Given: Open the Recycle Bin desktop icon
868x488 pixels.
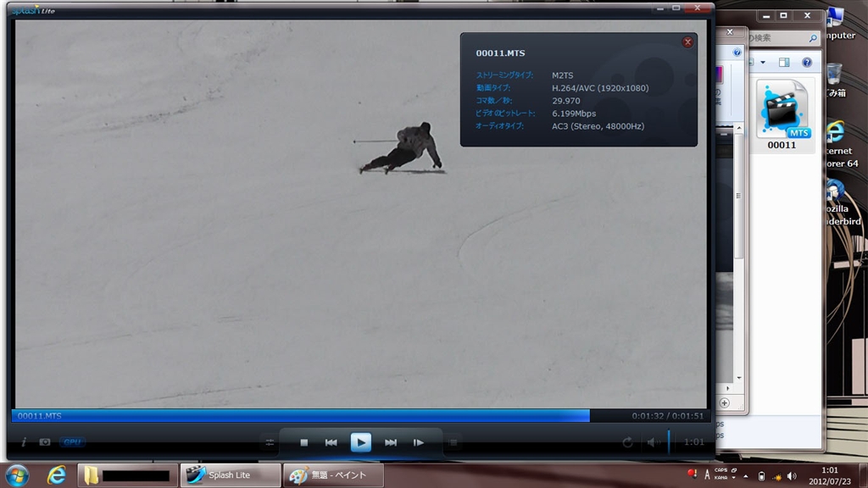Looking at the screenshot, I should (x=835, y=80).
